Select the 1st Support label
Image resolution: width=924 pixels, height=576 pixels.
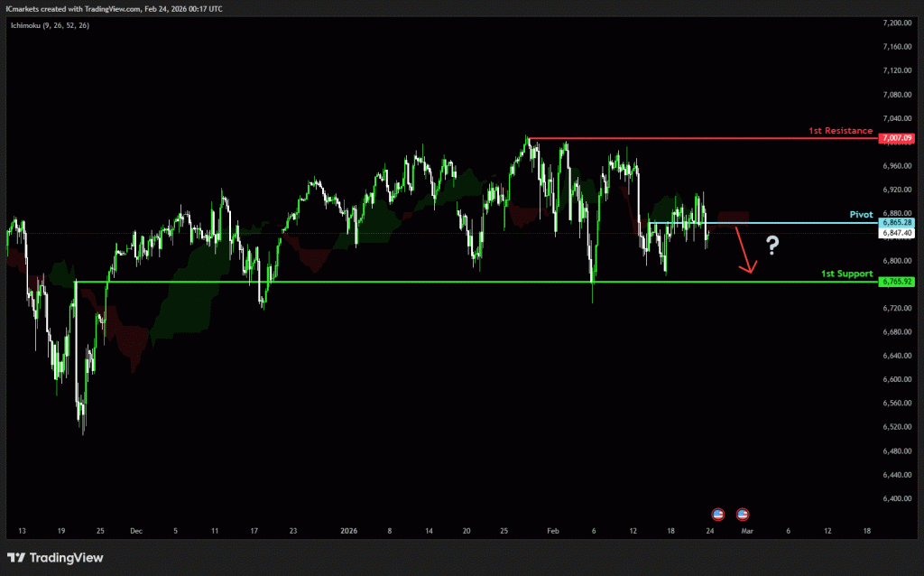846,274
